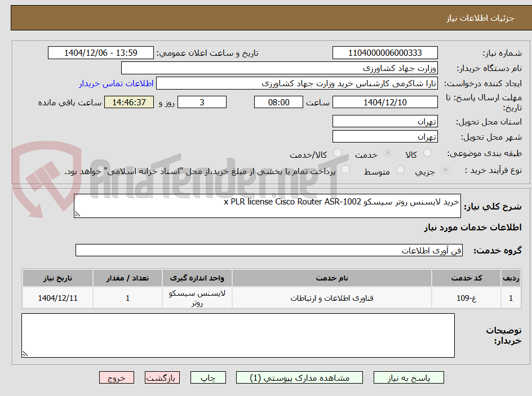Viewport: 532px width, 396px height.
Task: Click the گروه خدمت field
Action: (x=269, y=250)
